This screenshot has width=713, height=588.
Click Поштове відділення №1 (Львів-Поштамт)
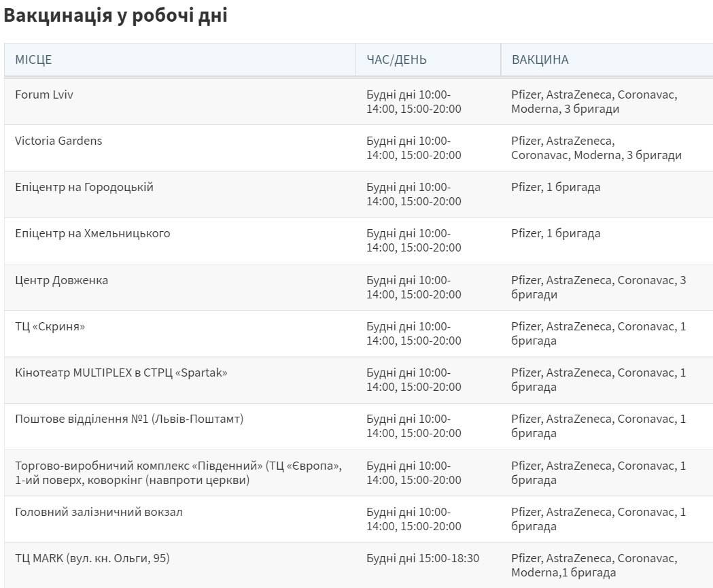click(x=129, y=419)
